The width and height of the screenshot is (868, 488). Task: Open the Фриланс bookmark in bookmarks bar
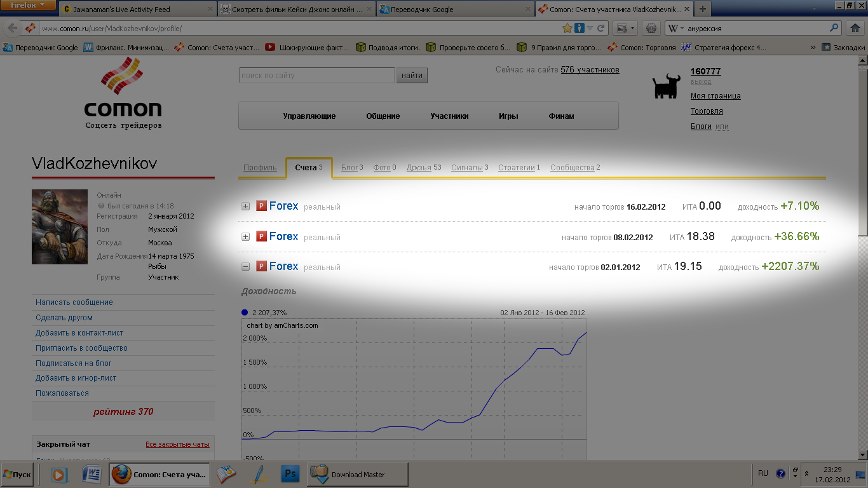tap(127, 47)
